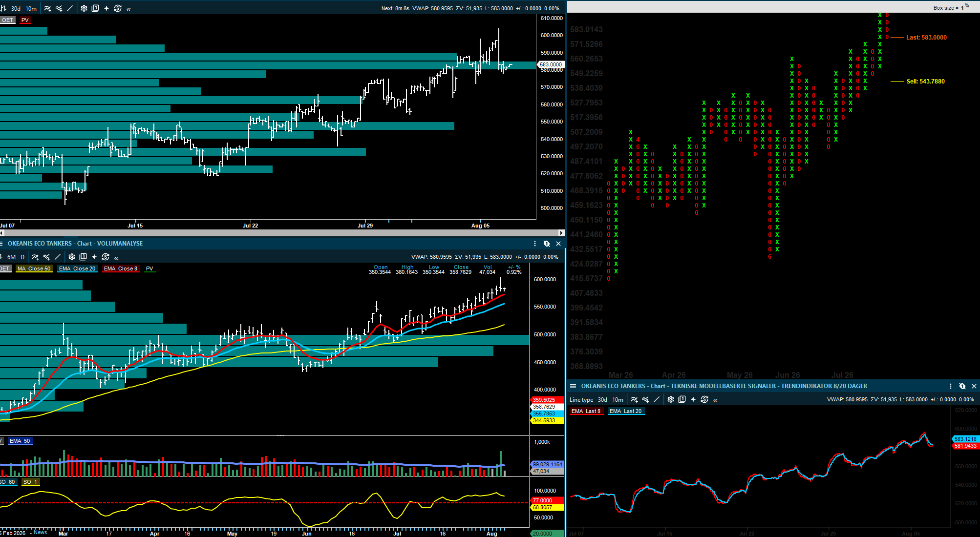The height and width of the screenshot is (537, 980).
Task: Open the VOLUMANALYSE window hamburger menu
Action: tap(1, 244)
